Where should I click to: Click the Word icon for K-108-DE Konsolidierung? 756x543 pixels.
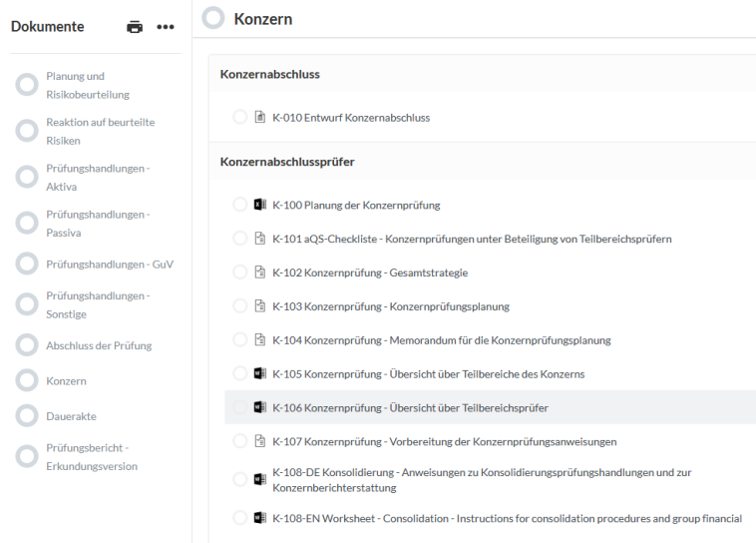click(x=260, y=479)
